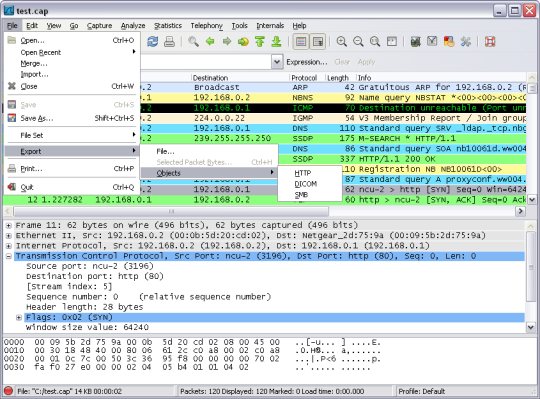This screenshot has width=540, height=399.
Task: Click inside the display filter input field
Action: coord(205,62)
